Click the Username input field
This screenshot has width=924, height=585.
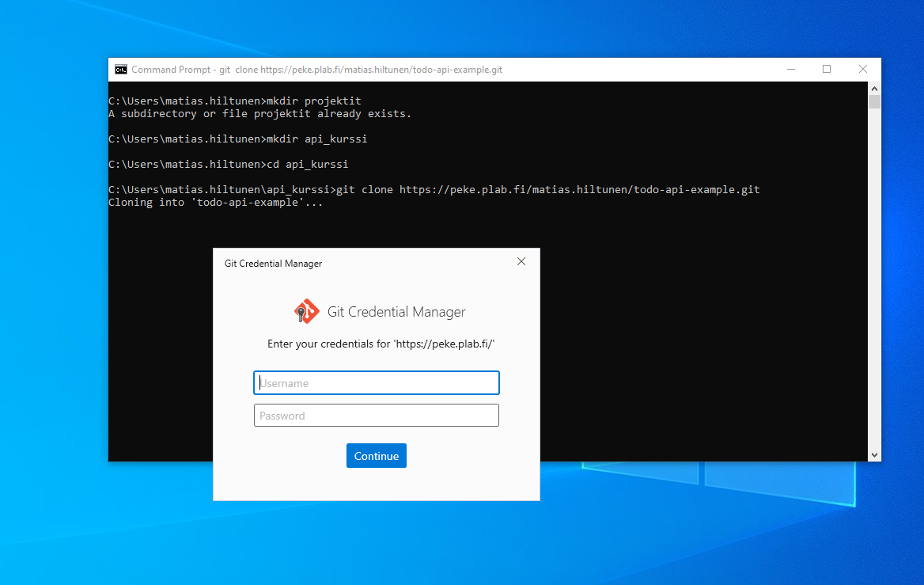[377, 382]
